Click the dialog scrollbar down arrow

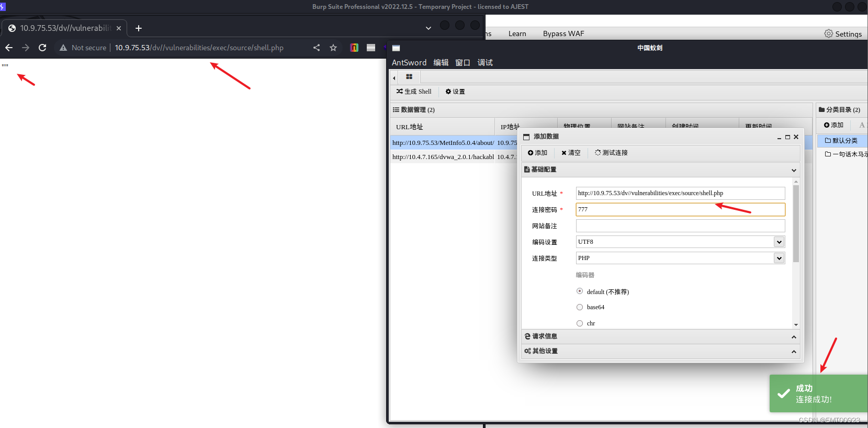(796, 325)
